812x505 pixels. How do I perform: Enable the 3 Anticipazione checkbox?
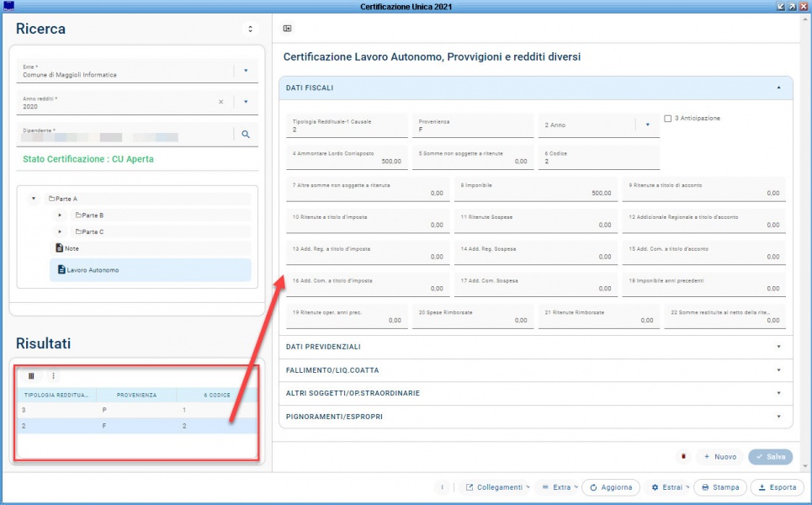coord(667,119)
